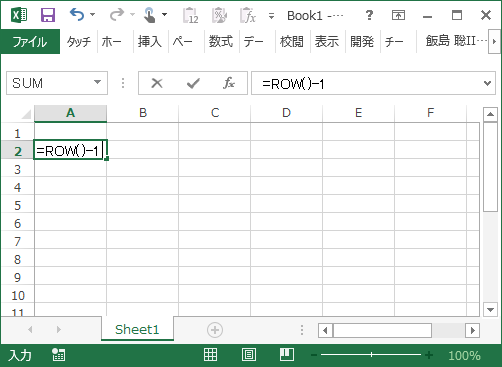502x367 pixels.
Task: Open ribbon display options icon
Action: (398, 15)
